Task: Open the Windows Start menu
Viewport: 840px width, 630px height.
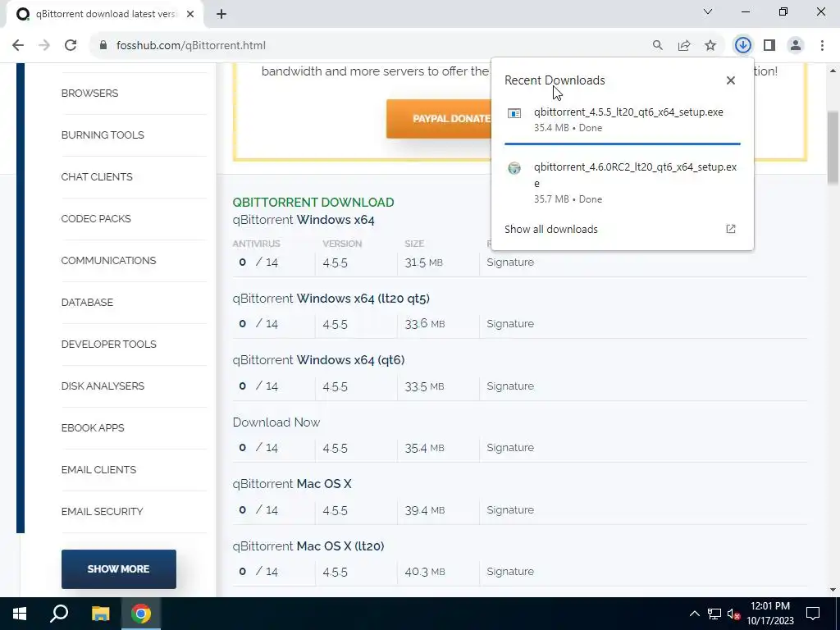Action: pyautogui.click(x=20, y=614)
